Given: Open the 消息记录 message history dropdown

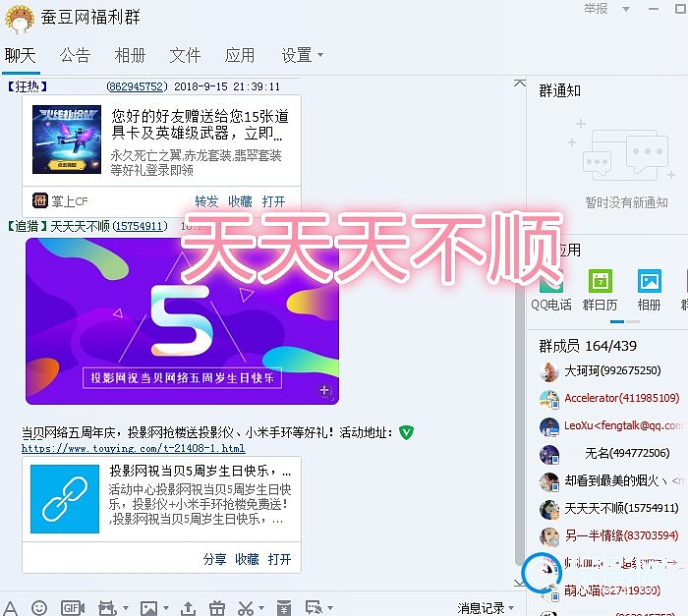Looking at the screenshot, I should click(486, 608).
